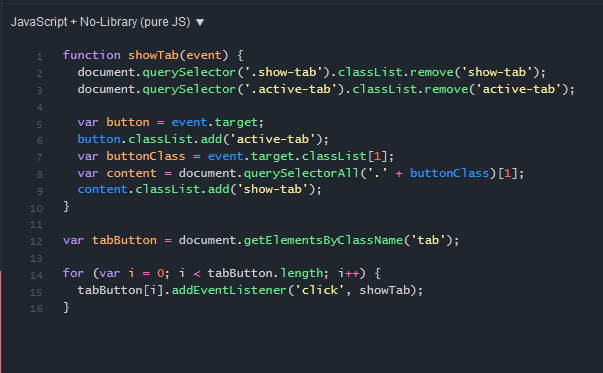
Task: Click 'addEventListener' on line 15
Action: coord(229,290)
